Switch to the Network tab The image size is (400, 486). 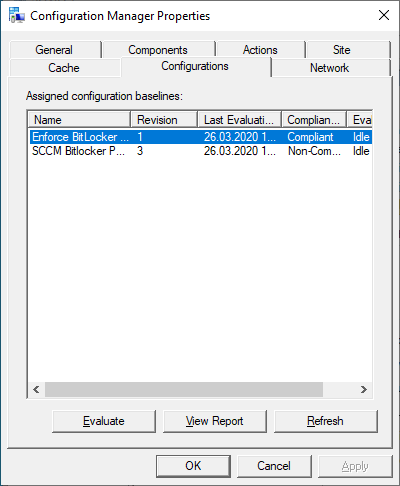point(330,68)
